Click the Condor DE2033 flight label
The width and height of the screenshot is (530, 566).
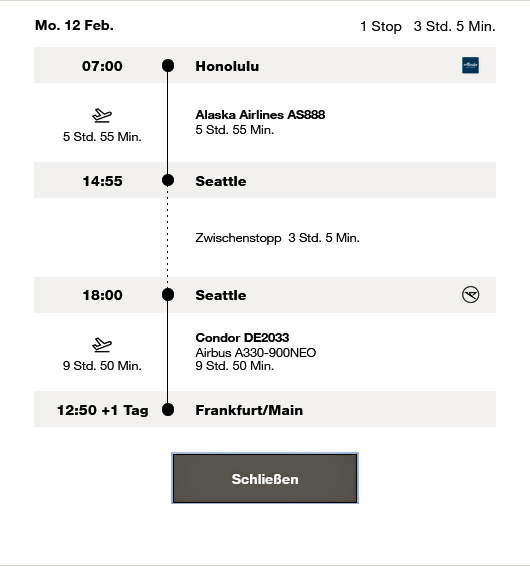click(242, 338)
